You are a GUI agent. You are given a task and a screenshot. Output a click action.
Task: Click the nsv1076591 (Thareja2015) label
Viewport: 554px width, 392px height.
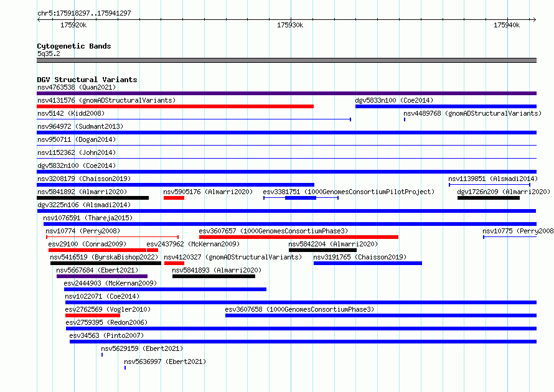[x=88, y=218]
